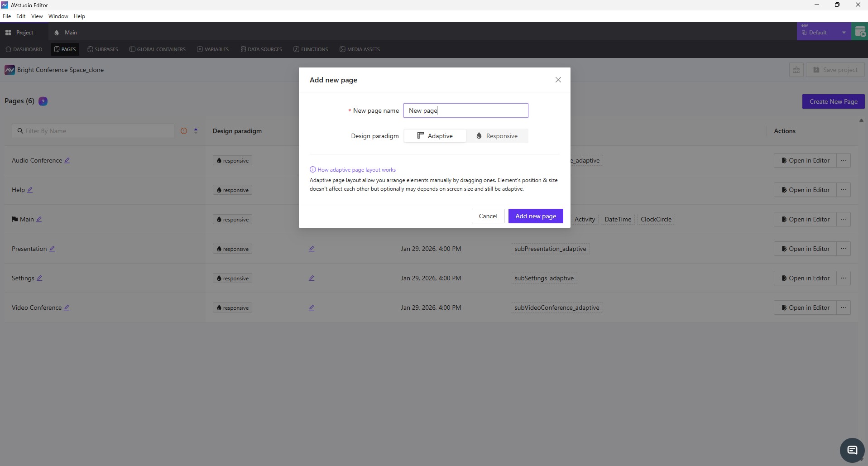
Task: Click the edit pencil next to Audio Conference
Action: click(67, 160)
